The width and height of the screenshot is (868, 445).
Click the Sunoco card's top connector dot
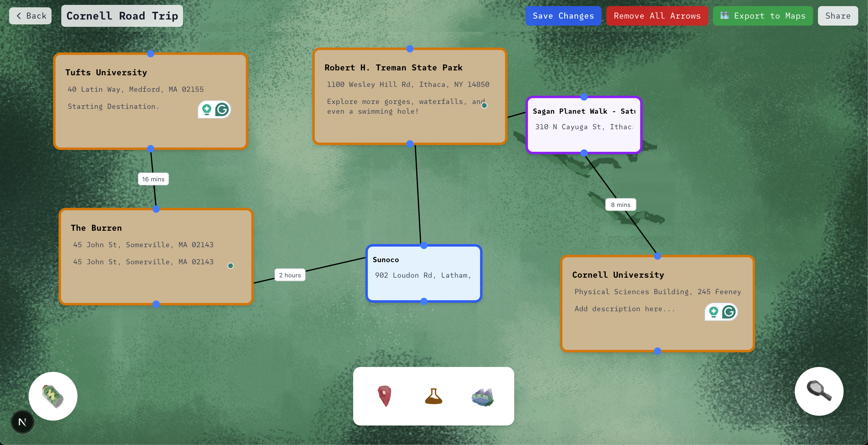[x=424, y=246]
